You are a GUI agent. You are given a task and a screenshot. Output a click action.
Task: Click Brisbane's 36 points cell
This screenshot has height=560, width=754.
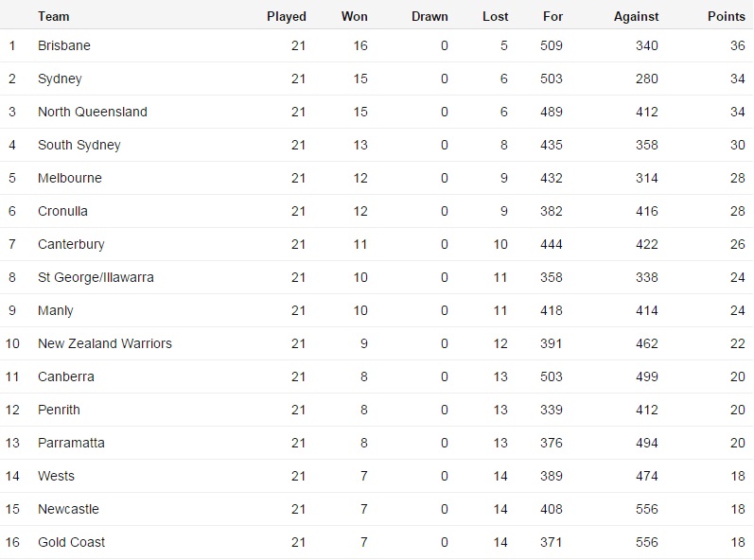pyautogui.click(x=736, y=45)
